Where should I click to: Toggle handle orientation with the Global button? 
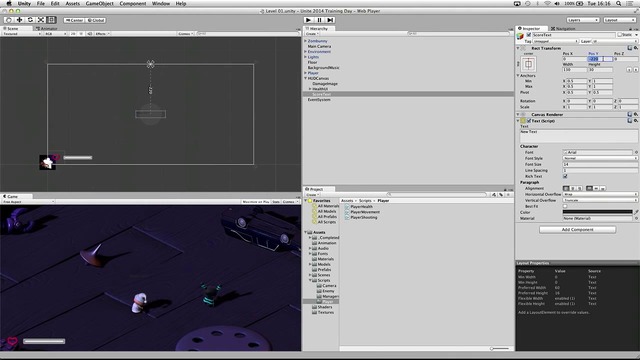tap(96, 20)
